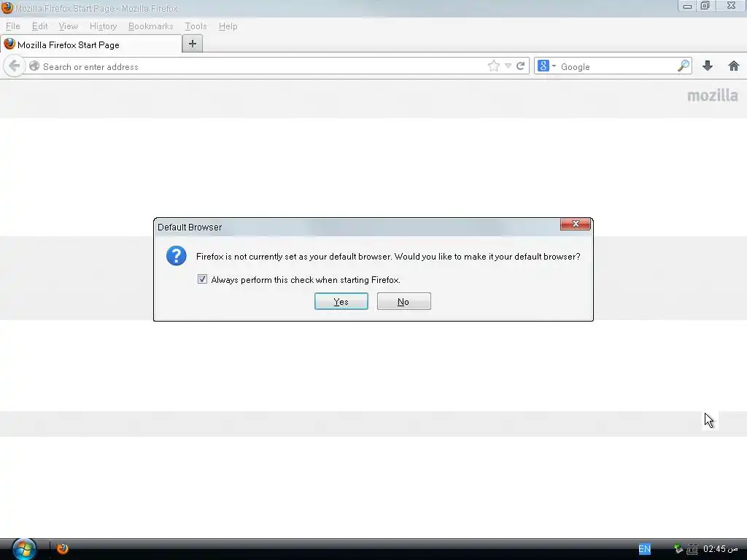Open the Bookmarks menu

(x=150, y=26)
